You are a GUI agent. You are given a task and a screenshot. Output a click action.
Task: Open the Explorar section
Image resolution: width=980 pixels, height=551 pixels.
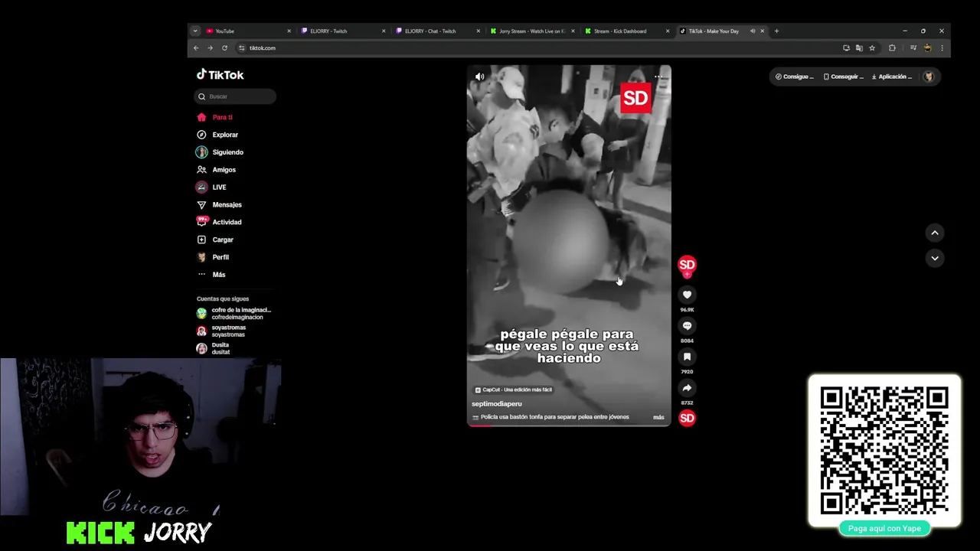point(218,135)
